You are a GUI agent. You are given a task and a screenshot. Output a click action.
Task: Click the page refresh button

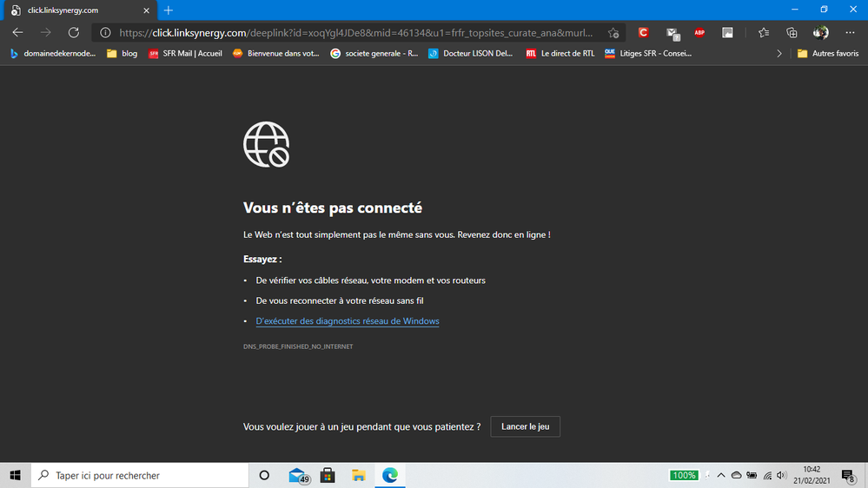[74, 32]
